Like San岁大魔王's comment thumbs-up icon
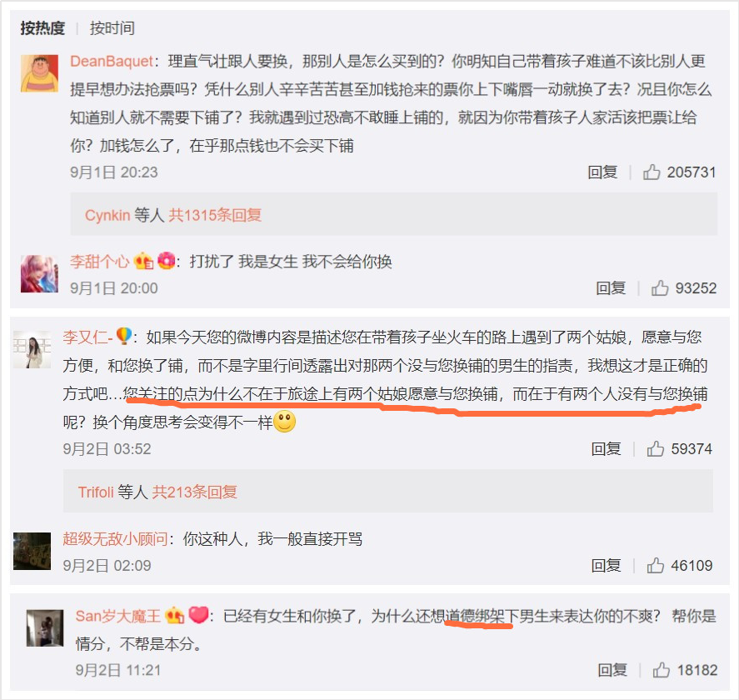Viewport: 739px width, 700px height. 662,669
